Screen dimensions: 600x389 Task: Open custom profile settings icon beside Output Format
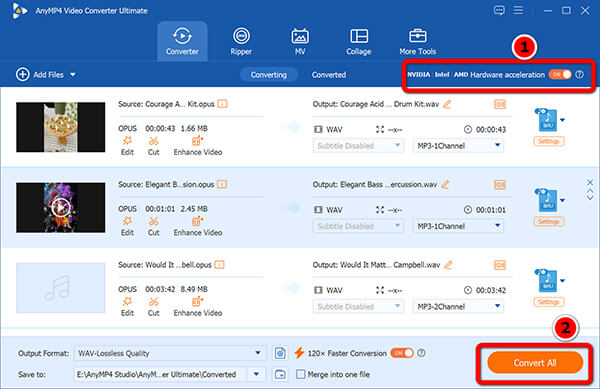pos(280,353)
